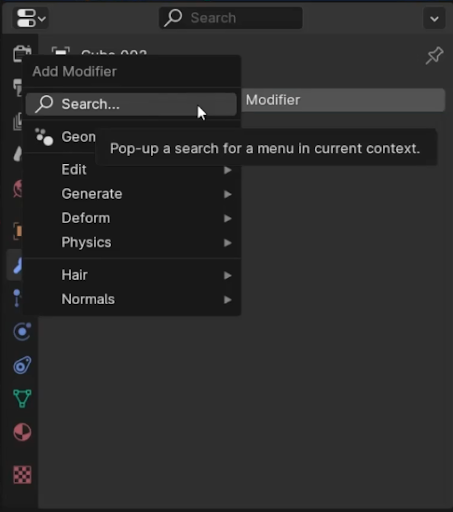Screen dimensions: 453x512
Task: Click the Add Modifier button
Action: [x=343, y=100]
